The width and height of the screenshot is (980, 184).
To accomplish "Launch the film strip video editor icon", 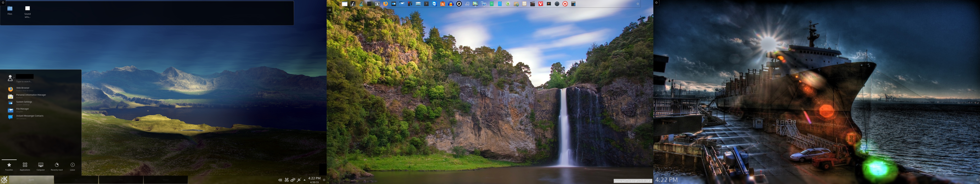I will [353, 4].
